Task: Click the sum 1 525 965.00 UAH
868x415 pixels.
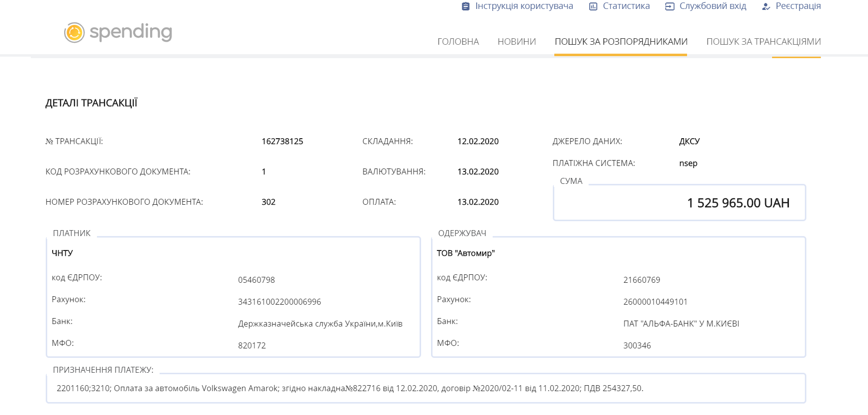Action: 738,203
